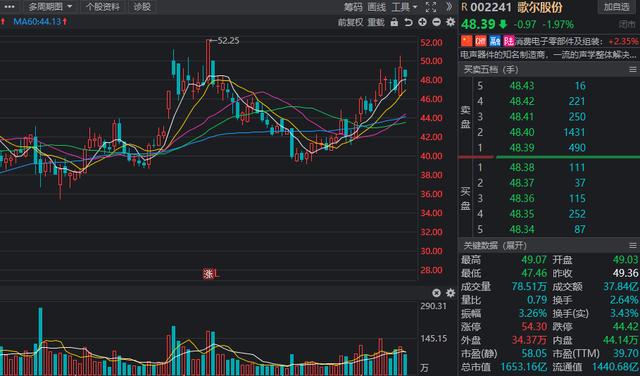Click the 昨收 value 49.36
640x376 pixels.
[625, 274]
